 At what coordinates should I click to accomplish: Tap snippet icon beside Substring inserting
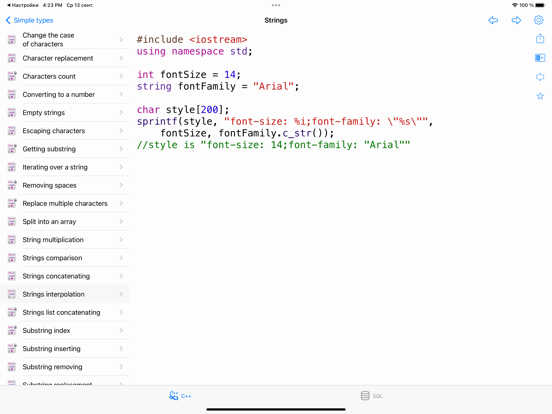pos(12,349)
